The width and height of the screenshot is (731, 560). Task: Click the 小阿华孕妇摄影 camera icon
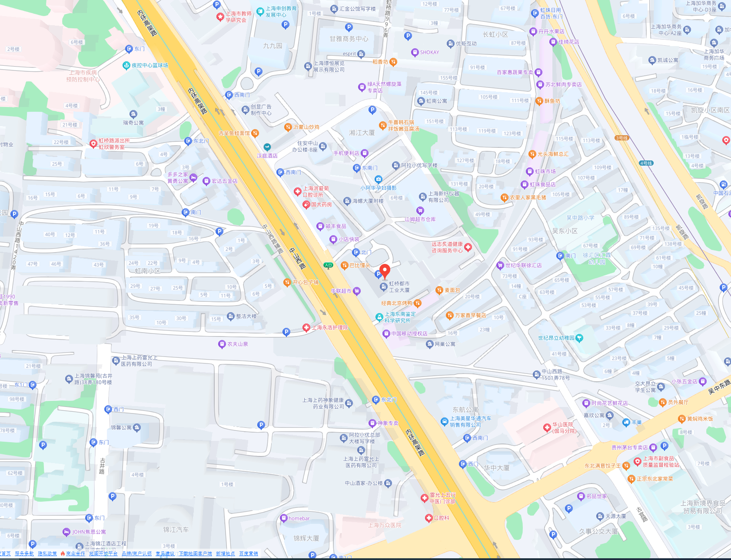(378, 180)
